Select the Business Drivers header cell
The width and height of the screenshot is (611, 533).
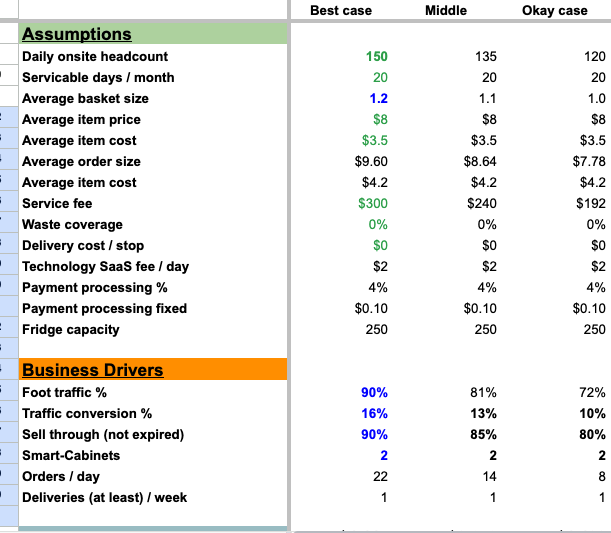pos(153,369)
